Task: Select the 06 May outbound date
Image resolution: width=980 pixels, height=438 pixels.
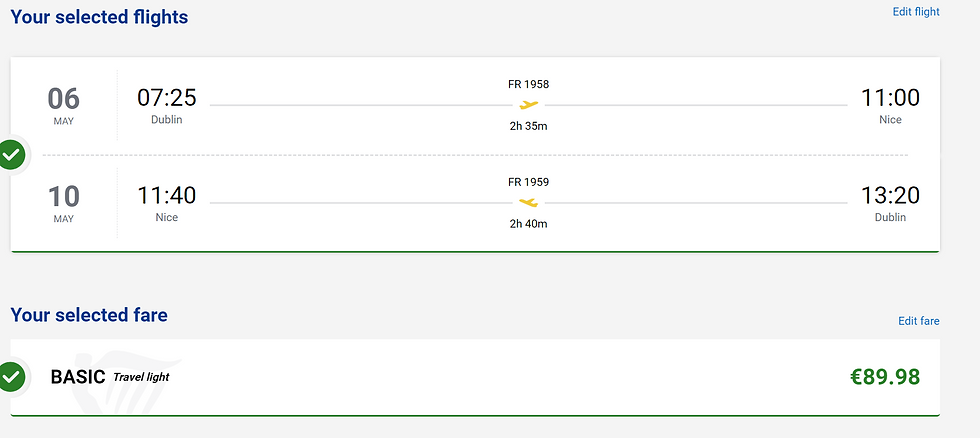Action: point(63,103)
